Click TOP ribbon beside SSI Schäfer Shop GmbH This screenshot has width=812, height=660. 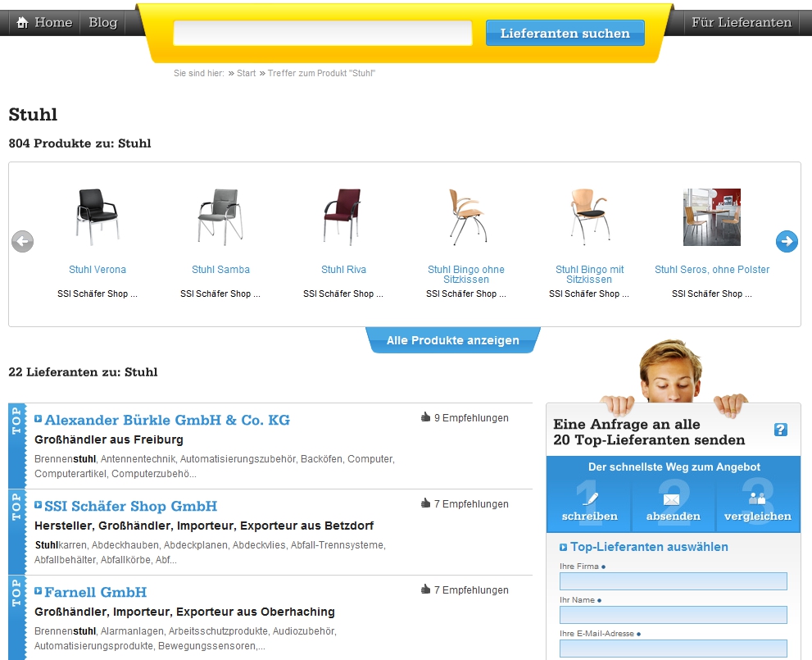click(16, 531)
